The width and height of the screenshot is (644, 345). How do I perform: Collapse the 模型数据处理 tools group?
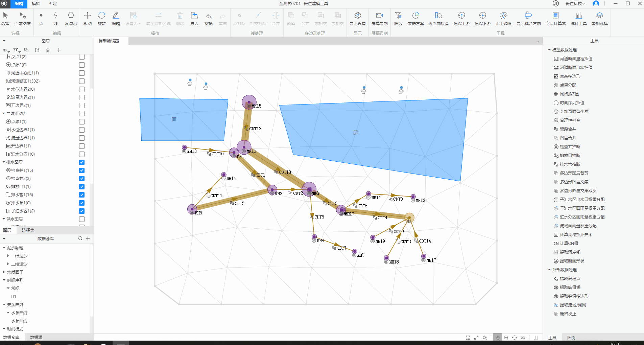(549, 50)
